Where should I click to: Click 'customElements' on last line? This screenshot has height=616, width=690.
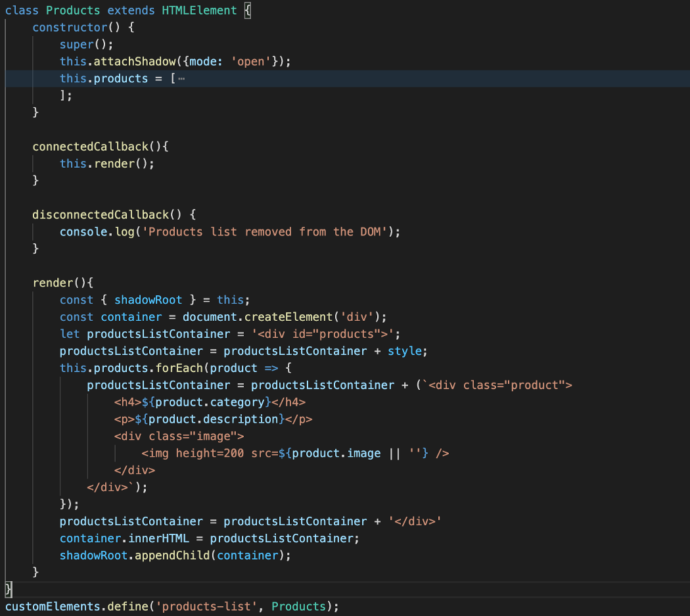pyautogui.click(x=53, y=607)
